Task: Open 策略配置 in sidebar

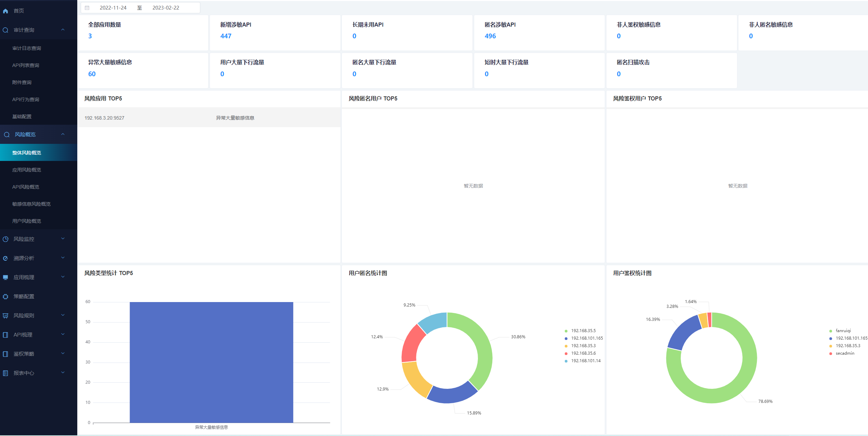Action: [x=39, y=297]
